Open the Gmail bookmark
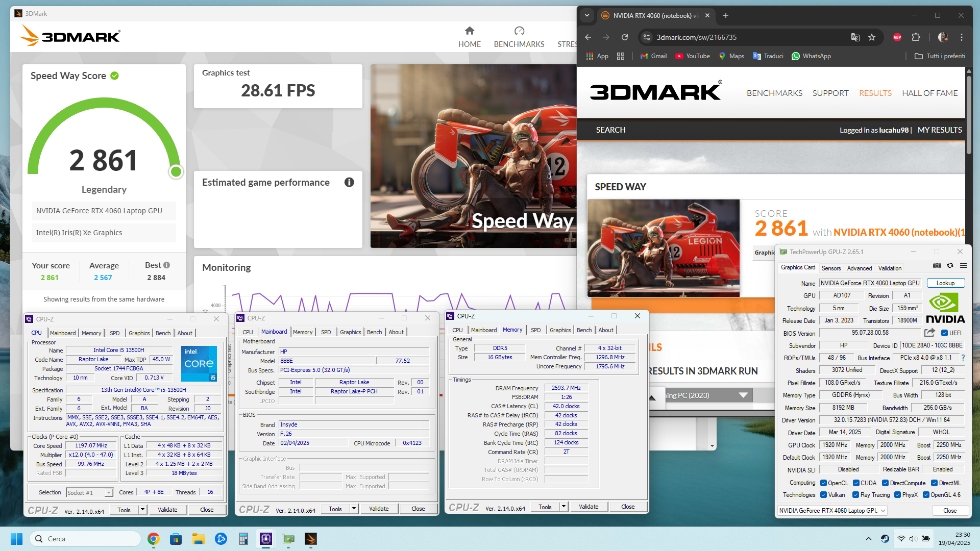This screenshot has width=980, height=551. (653, 56)
